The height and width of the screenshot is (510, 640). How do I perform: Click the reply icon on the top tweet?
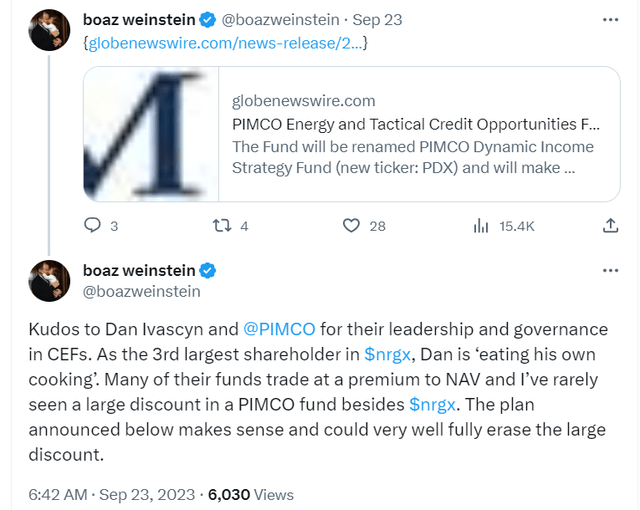[x=93, y=226]
